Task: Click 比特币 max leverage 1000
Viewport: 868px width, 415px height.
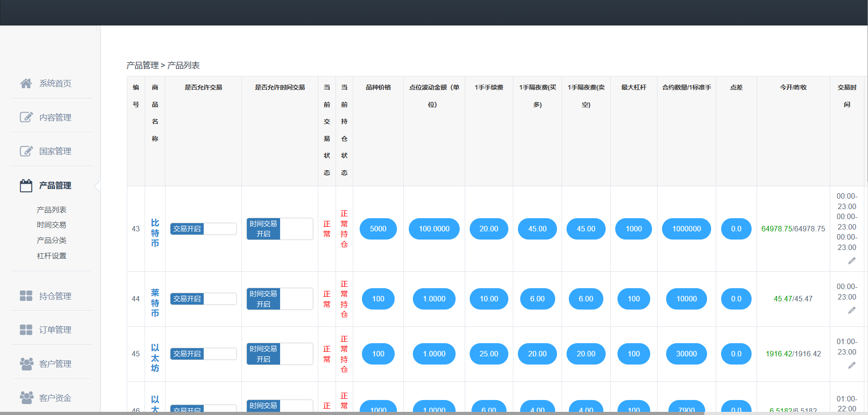Action: 633,229
